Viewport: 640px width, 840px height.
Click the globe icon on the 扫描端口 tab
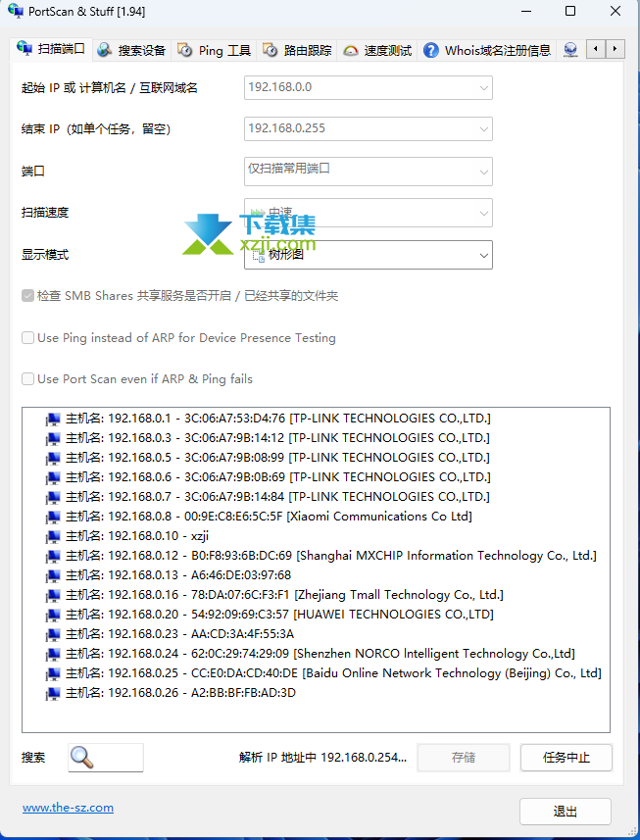(x=25, y=48)
